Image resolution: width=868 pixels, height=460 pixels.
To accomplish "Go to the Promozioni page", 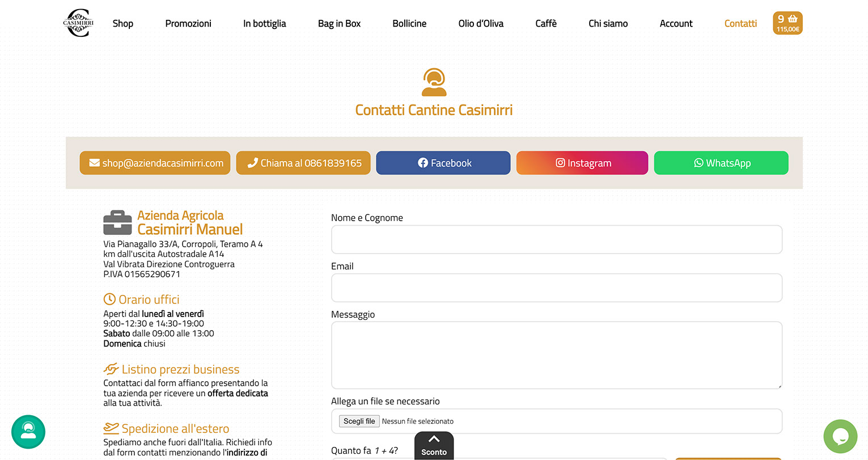I will 188,23.
